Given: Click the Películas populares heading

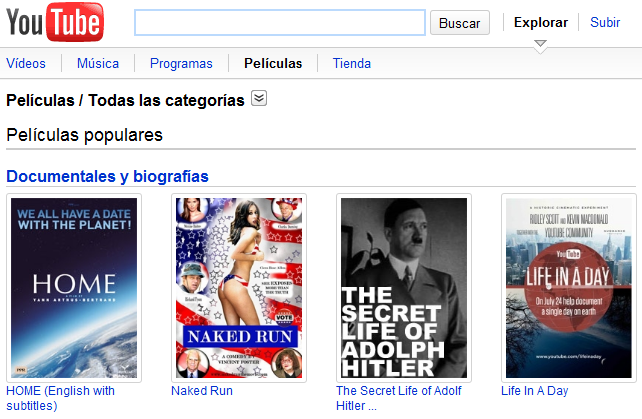Looking at the screenshot, I should (x=84, y=135).
